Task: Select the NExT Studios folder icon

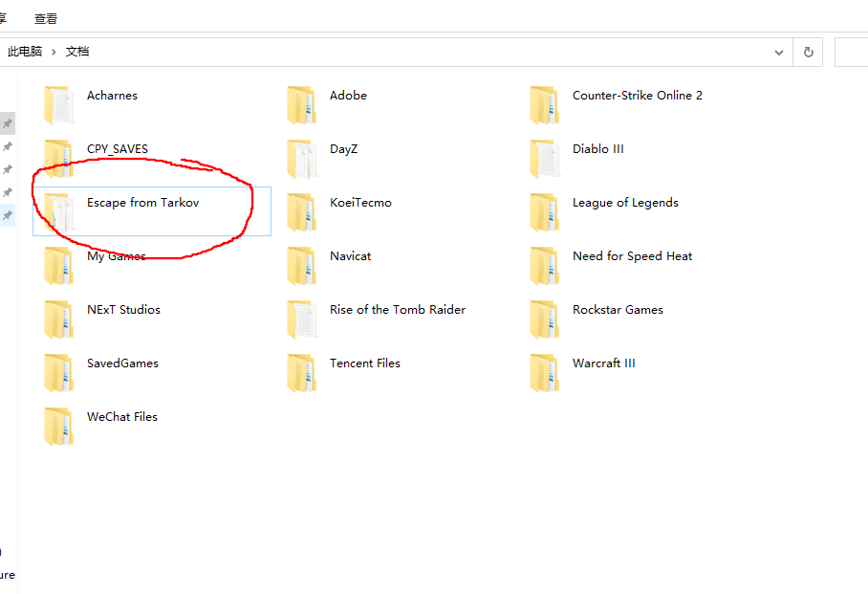Action: (x=59, y=319)
